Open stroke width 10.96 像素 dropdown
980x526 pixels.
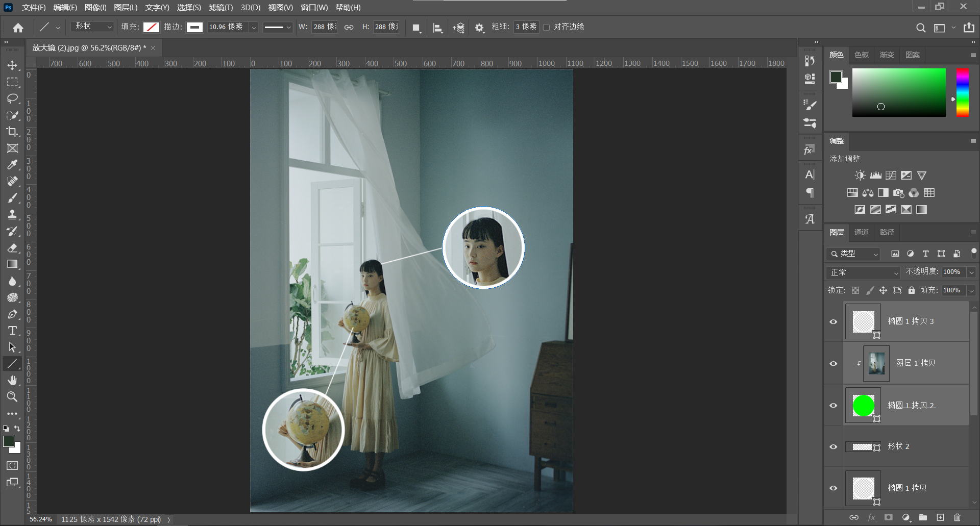[x=254, y=28]
